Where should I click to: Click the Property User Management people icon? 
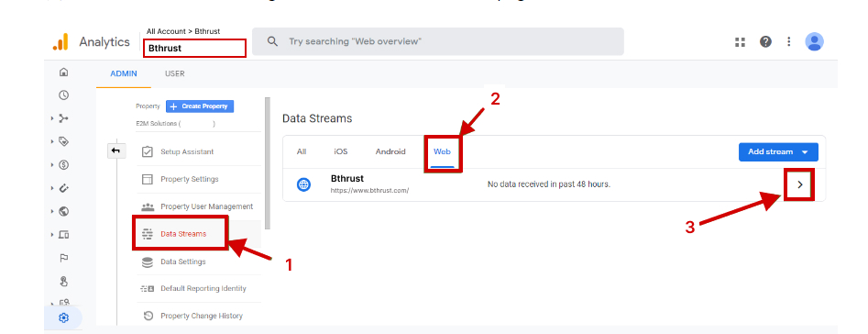[148, 206]
